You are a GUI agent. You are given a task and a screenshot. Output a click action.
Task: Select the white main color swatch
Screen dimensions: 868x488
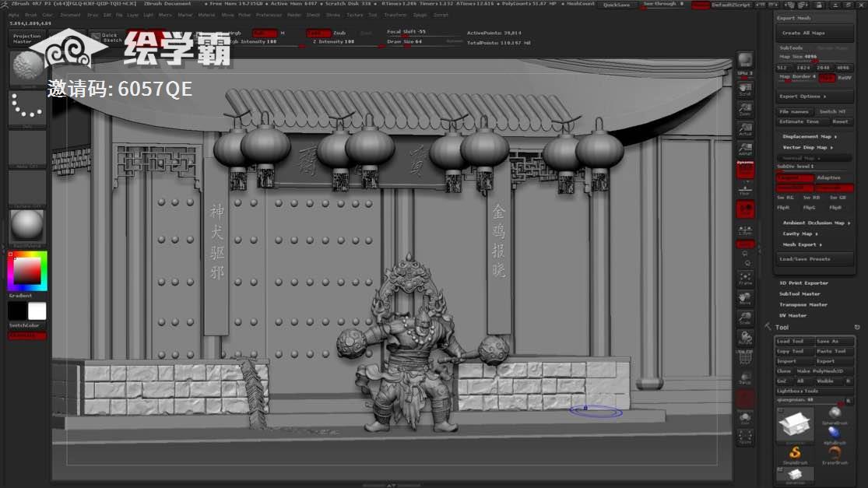click(x=37, y=311)
